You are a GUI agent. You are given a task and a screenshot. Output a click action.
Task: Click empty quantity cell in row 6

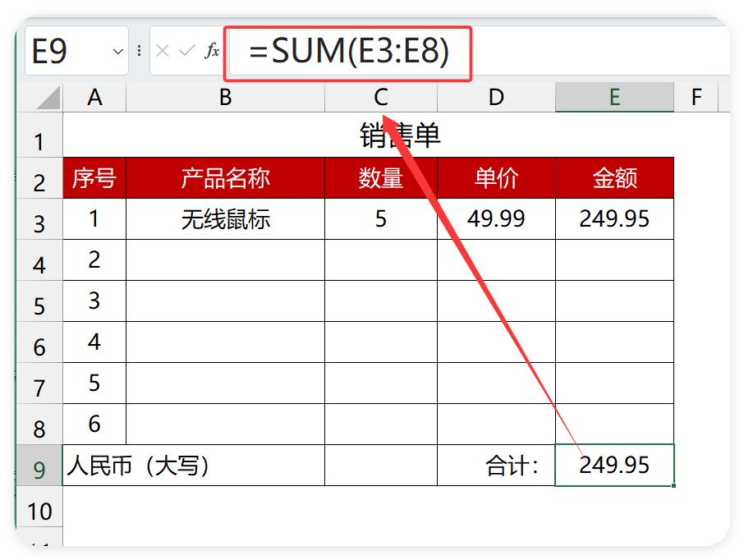pos(381,342)
